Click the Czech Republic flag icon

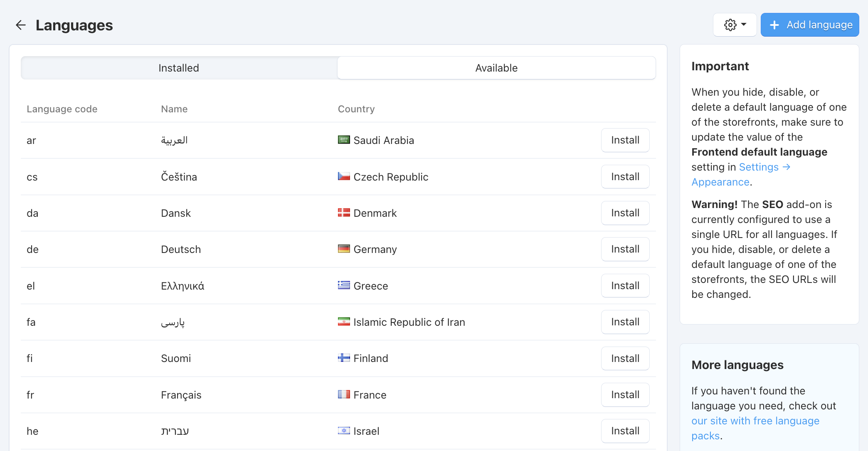pyautogui.click(x=344, y=176)
